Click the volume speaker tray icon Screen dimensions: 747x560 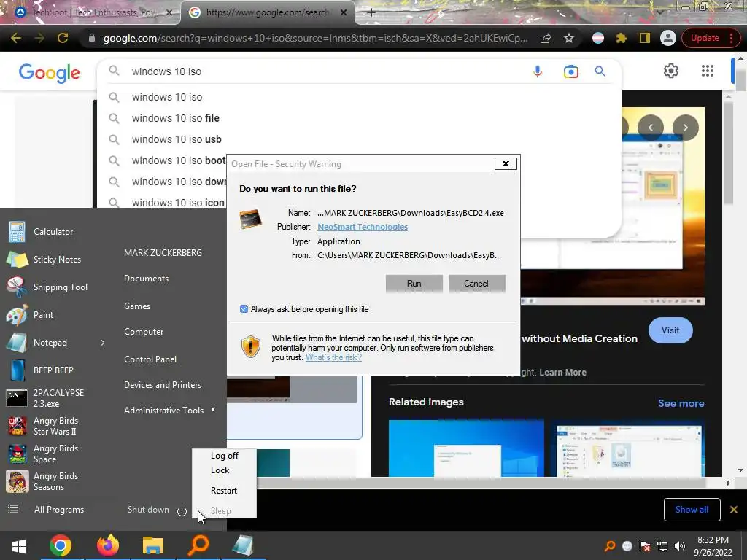679,546
